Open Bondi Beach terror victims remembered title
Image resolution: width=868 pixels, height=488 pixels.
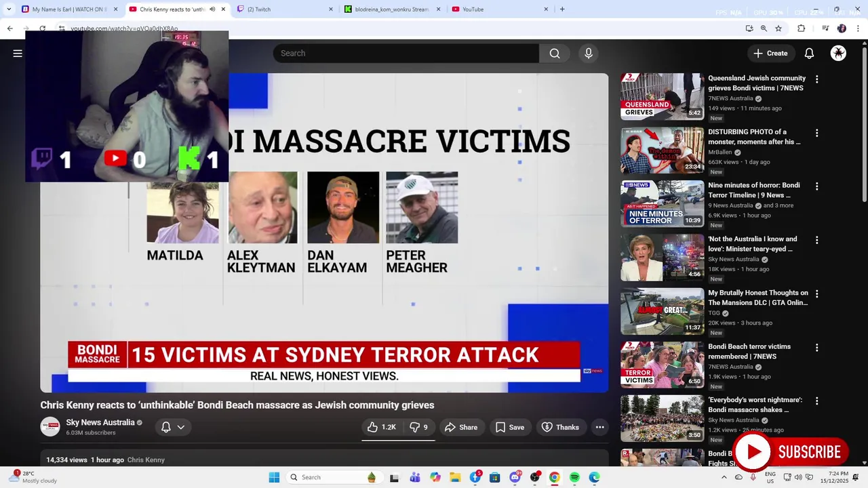pos(749,351)
